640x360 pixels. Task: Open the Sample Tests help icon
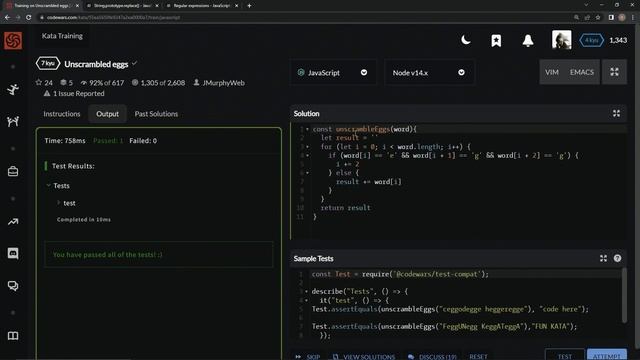[617, 258]
